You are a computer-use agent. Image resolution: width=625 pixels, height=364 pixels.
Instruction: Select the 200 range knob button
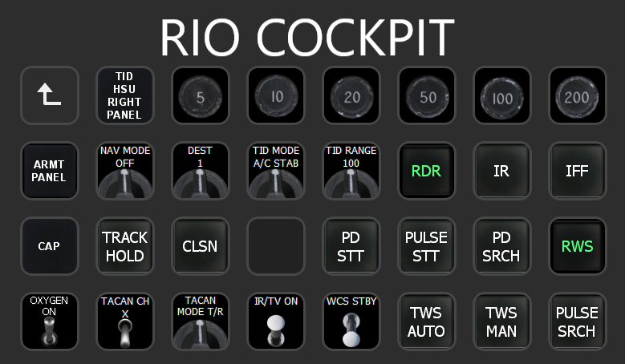click(x=577, y=95)
